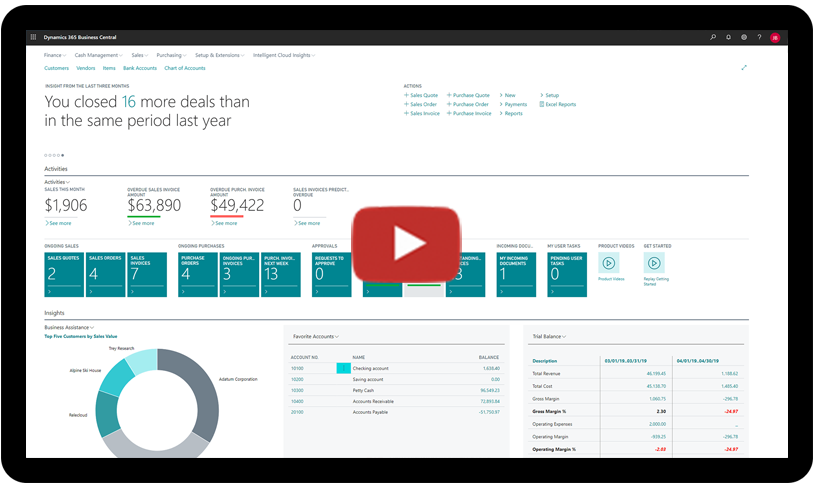Play the Product Videos tile icon
This screenshot has width=813, height=487.
click(x=608, y=262)
